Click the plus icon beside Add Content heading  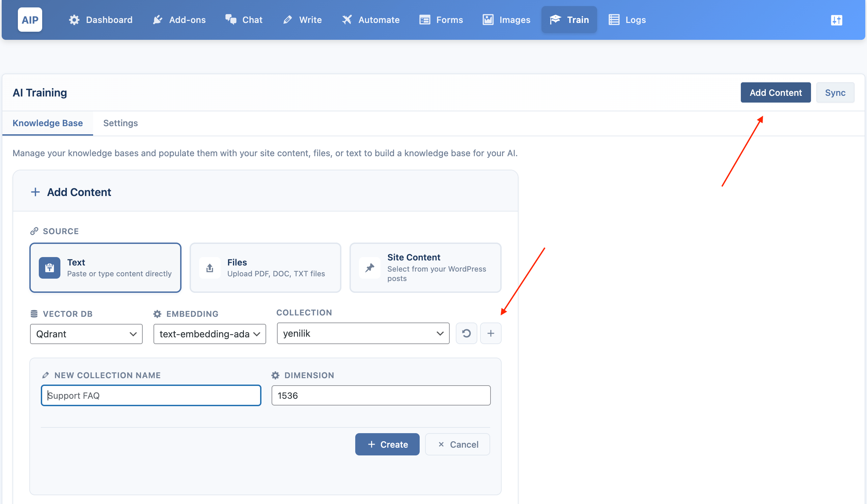[35, 192]
